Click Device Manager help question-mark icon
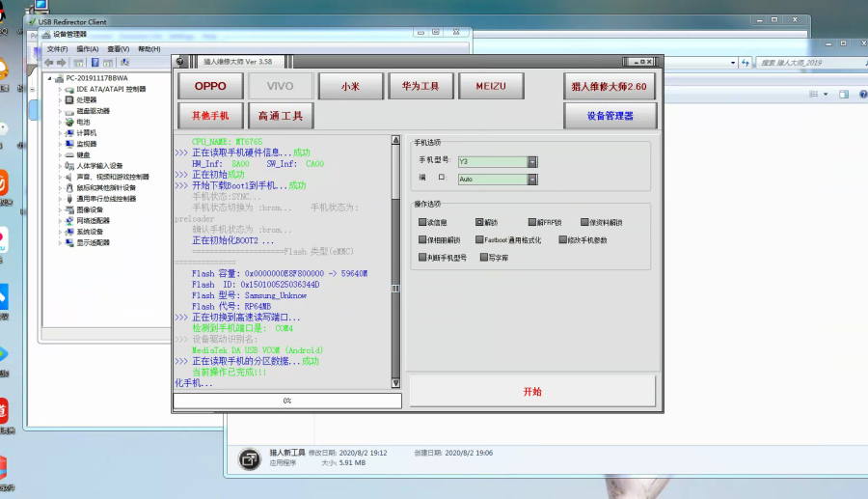Viewport: 868px width, 499px height. point(95,63)
